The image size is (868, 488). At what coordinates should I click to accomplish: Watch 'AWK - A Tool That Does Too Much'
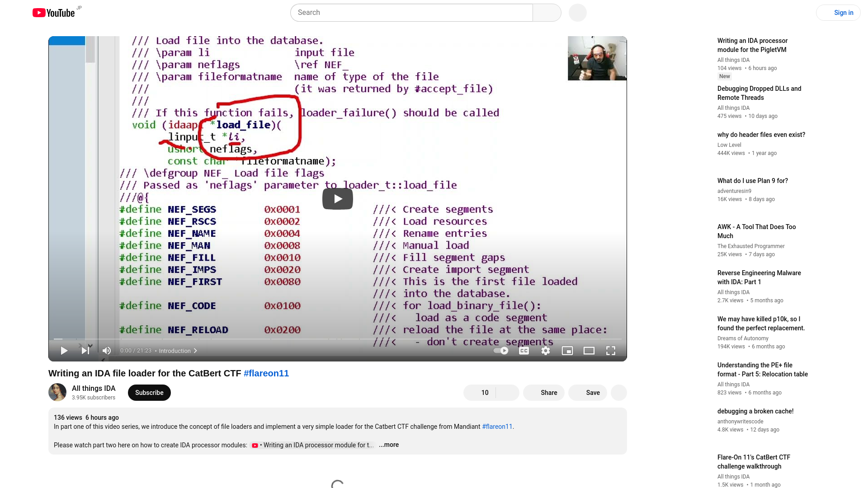coord(756,231)
